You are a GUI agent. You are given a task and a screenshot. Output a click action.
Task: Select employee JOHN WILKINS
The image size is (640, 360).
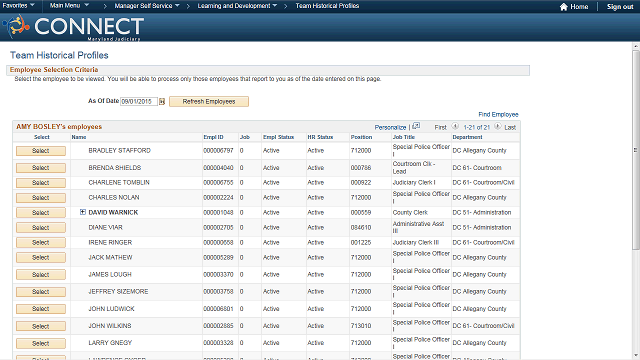click(x=41, y=326)
